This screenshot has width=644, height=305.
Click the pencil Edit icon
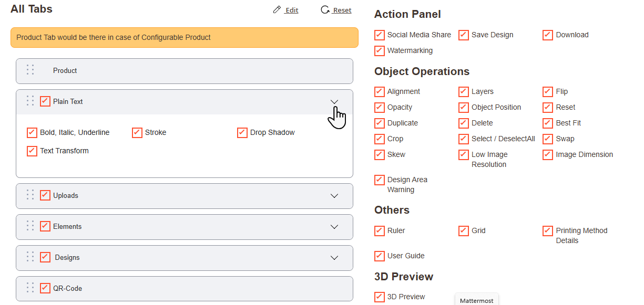coord(277,10)
